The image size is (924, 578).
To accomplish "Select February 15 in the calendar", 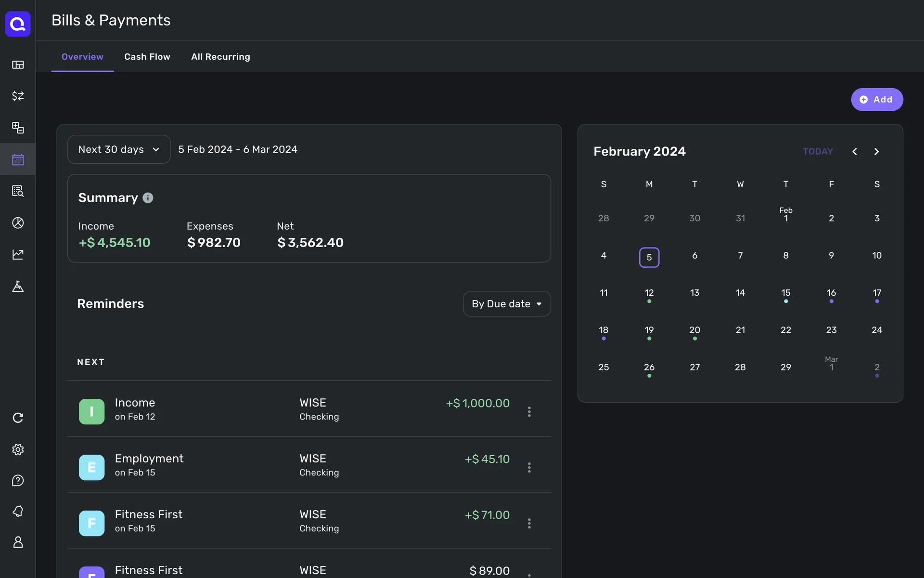I will click(785, 293).
